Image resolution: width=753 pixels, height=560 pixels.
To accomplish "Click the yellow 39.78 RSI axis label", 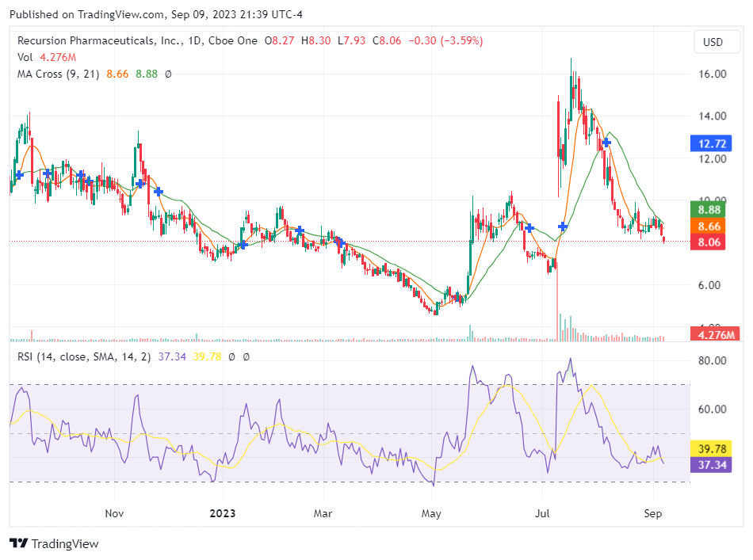I will coord(711,448).
